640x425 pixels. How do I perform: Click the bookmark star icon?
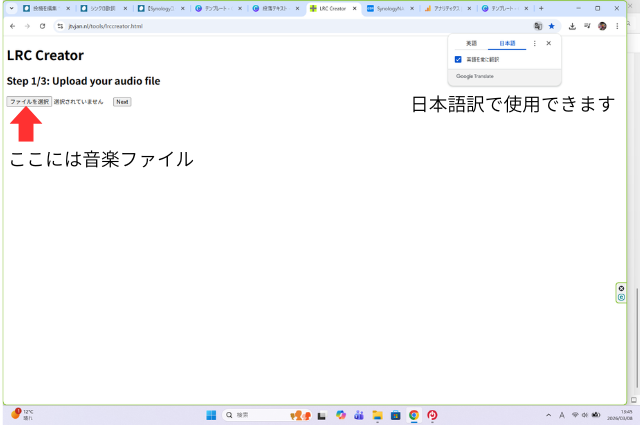click(551, 26)
